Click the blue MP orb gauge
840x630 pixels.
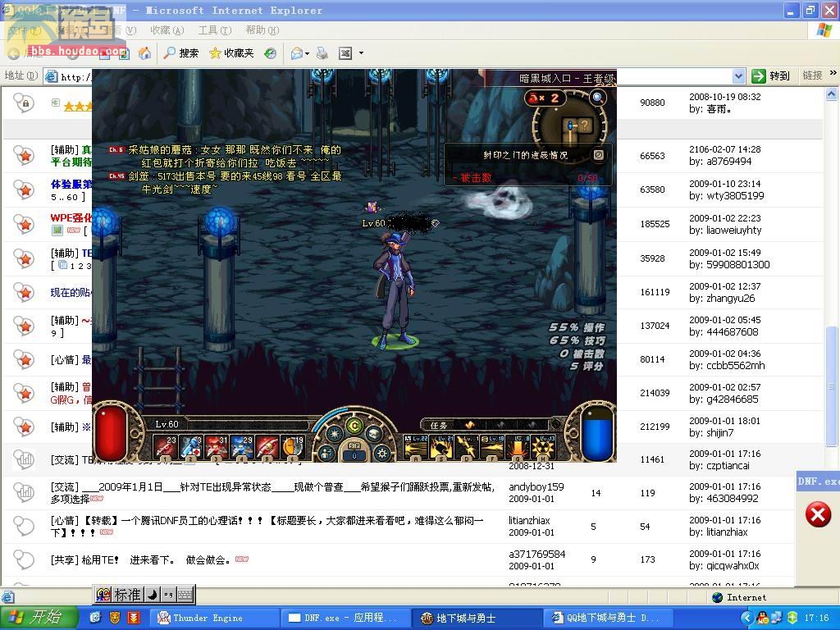[x=597, y=434]
